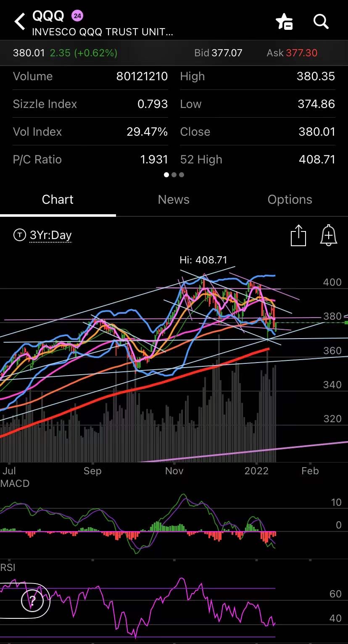Add QQQ to watchlist star icon
This screenshot has width=348, height=644.
pyautogui.click(x=284, y=21)
